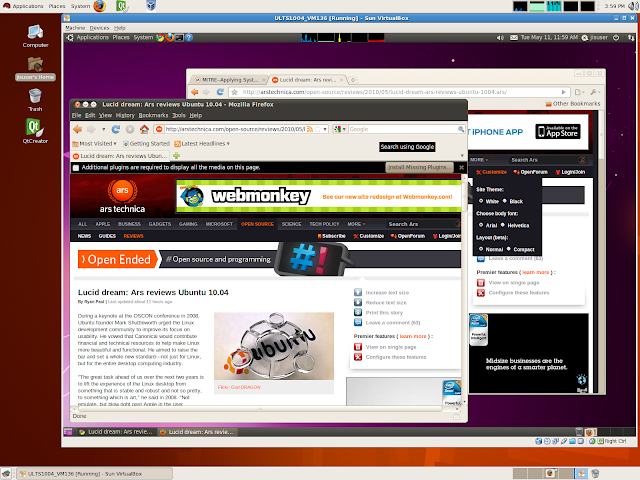Open OPEN SOURCE section link

pyautogui.click(x=257, y=224)
